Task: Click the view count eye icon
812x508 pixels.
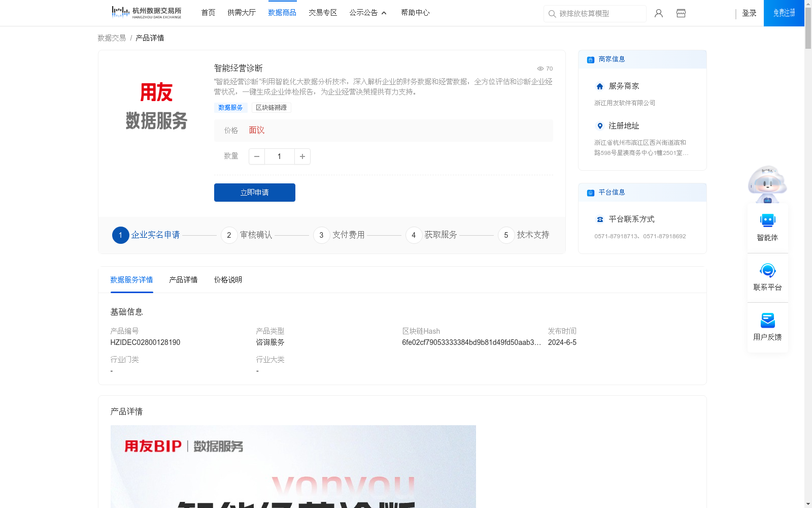Action: coord(540,69)
